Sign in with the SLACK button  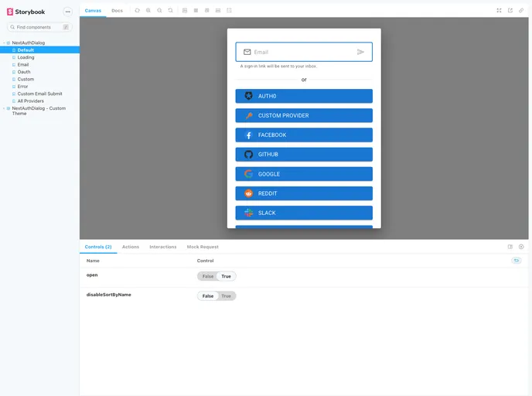[304, 213]
